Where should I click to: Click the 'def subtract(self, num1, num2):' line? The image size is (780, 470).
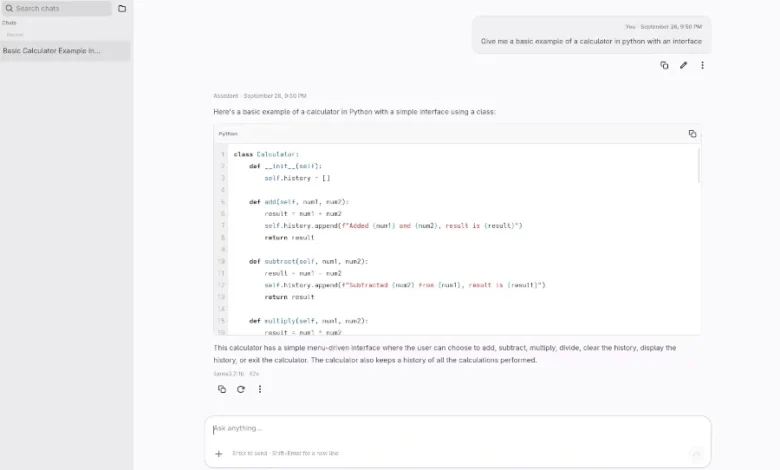tap(308, 262)
